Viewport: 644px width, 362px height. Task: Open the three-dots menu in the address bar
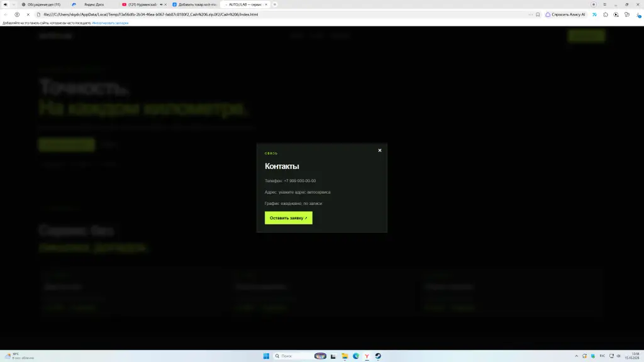click(x=531, y=14)
